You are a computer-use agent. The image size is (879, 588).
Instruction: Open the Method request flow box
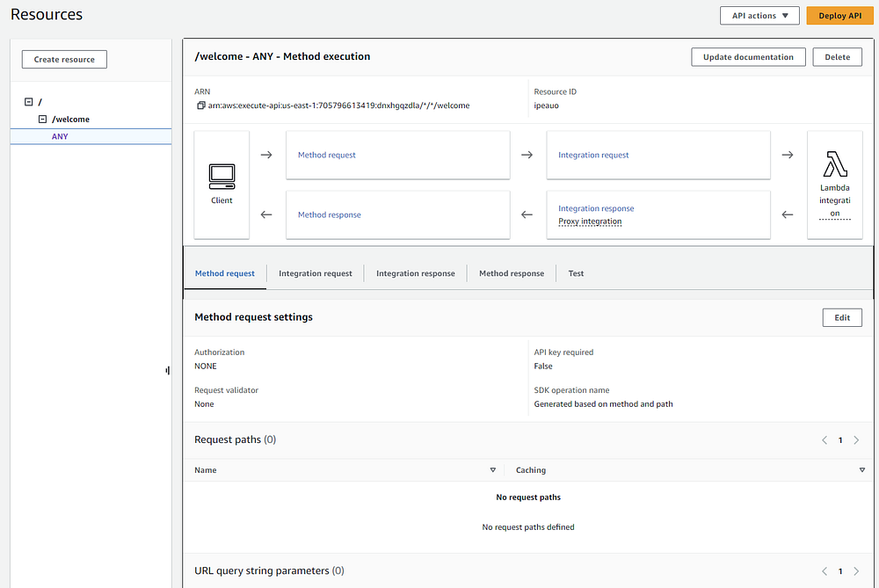[x=327, y=155]
